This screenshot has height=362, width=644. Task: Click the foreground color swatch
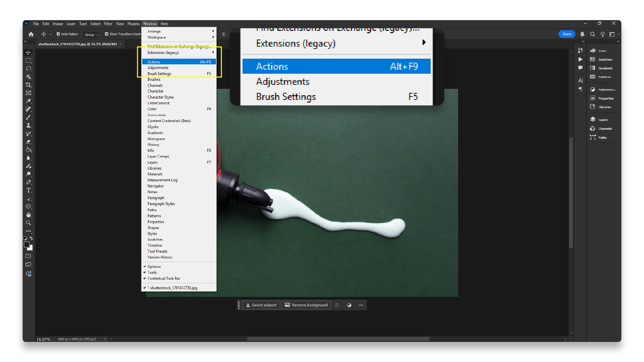point(27,245)
